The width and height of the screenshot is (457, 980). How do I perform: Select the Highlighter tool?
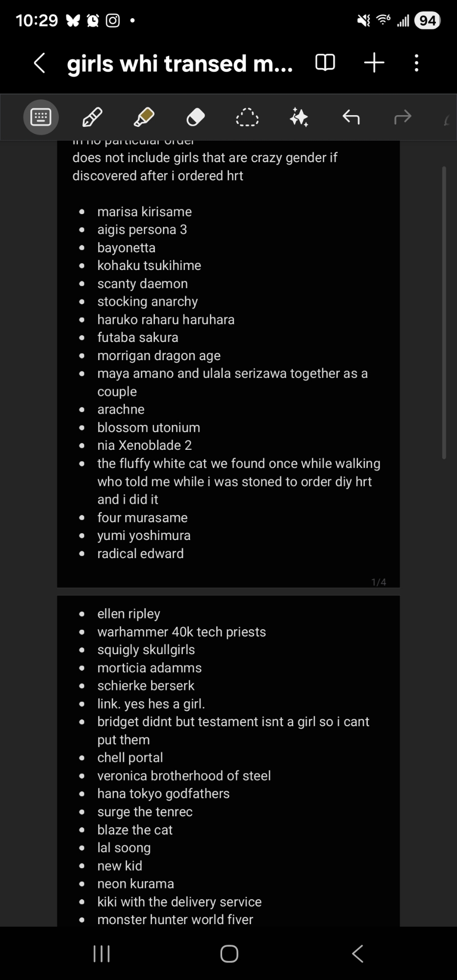click(x=144, y=117)
